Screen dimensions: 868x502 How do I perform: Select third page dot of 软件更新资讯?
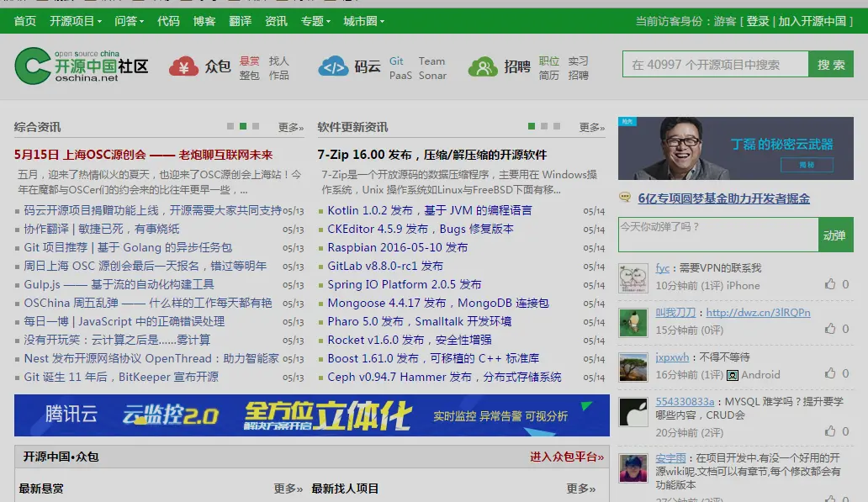point(557,126)
